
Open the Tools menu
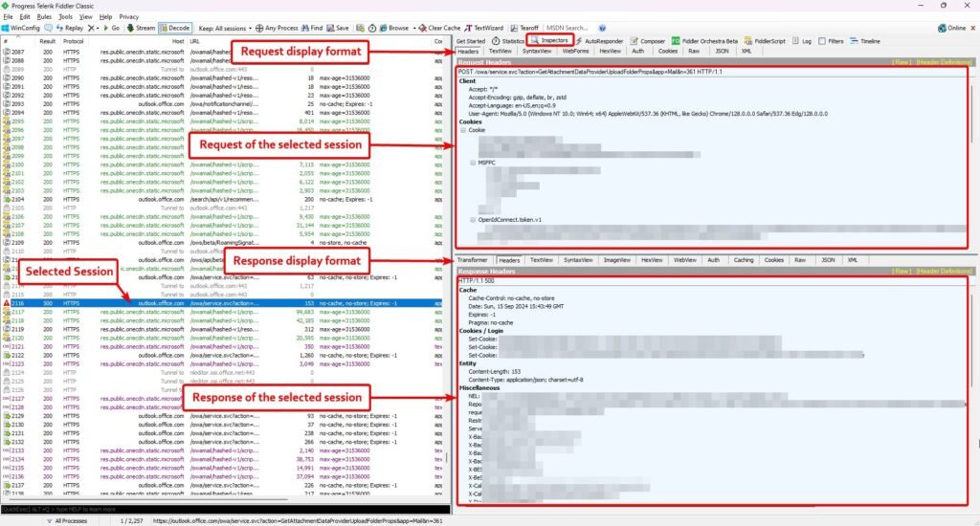66,17
